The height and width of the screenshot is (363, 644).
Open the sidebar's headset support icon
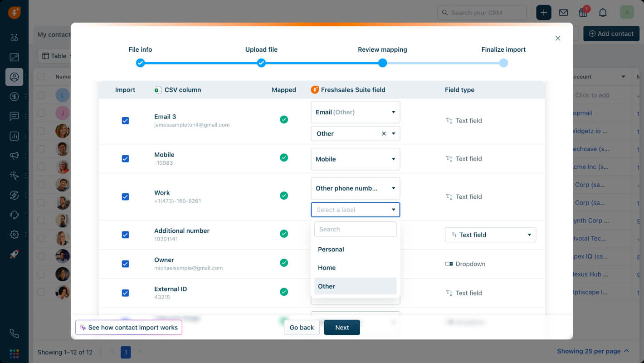14,215
